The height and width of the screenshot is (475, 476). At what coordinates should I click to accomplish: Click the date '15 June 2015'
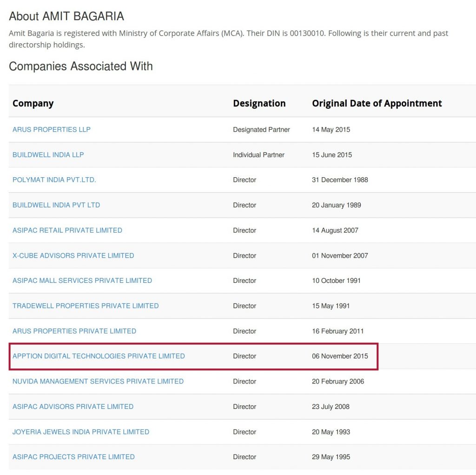coord(332,154)
